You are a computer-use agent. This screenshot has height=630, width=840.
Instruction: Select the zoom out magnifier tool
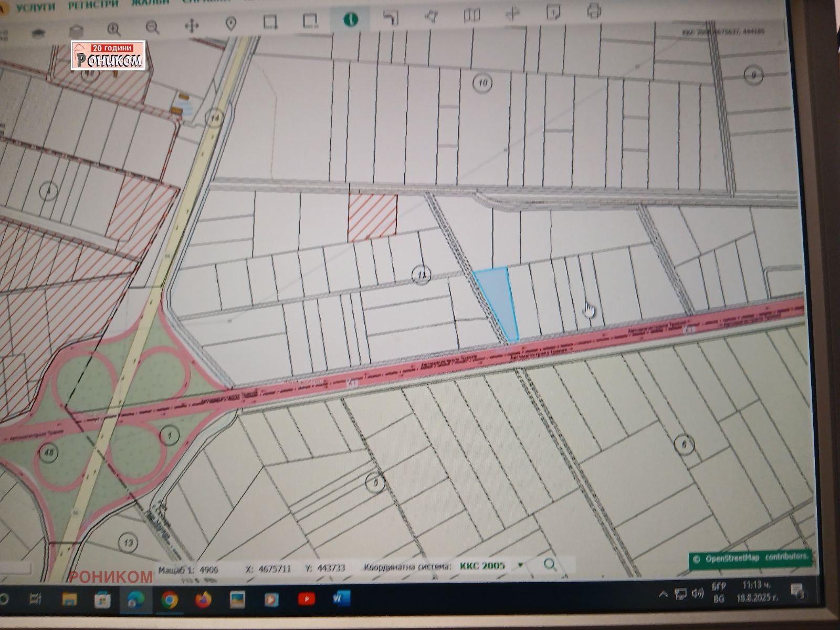152,27
